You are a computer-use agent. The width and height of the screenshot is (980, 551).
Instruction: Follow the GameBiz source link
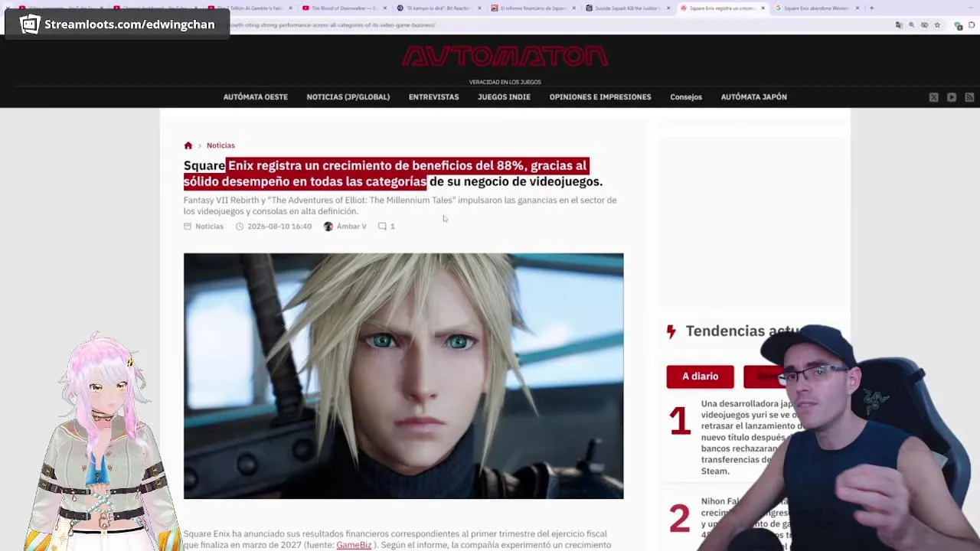pos(354,545)
